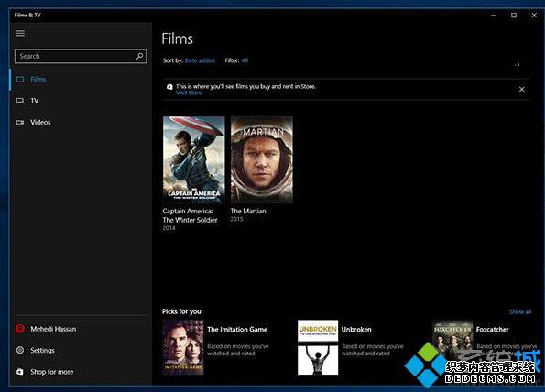Viewport: 545px width, 392px height.
Task: Click the Films icon in sidebar
Action: pos(20,80)
